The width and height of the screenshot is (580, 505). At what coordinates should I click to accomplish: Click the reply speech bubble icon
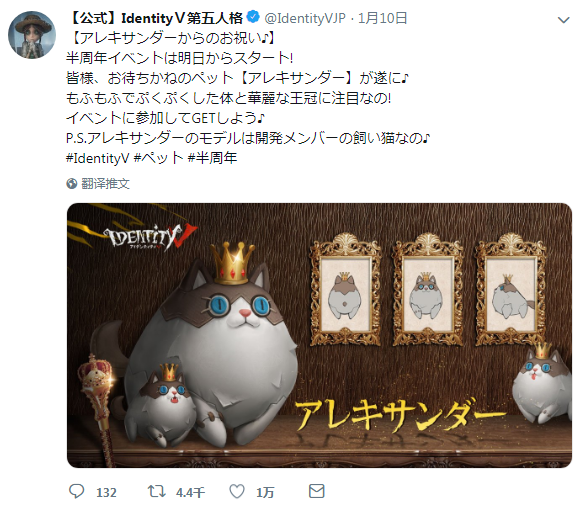[77, 491]
